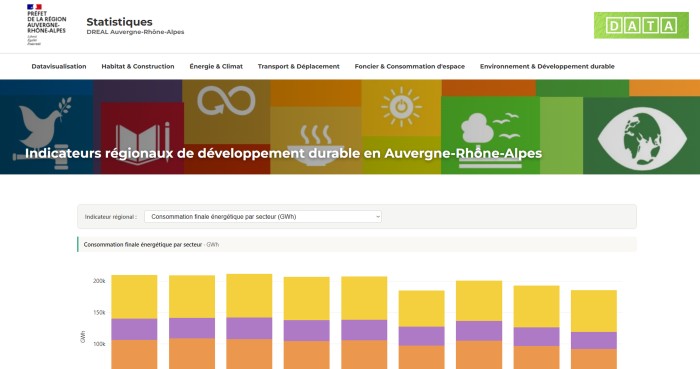This screenshot has height=369, width=700.
Task: Open the Statistiques site title link
Action: tap(119, 22)
